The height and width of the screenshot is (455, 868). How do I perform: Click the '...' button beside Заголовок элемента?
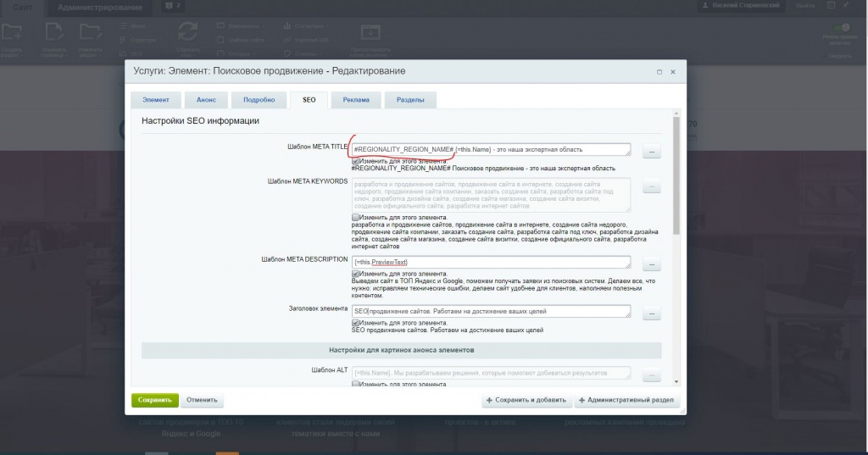click(x=651, y=314)
